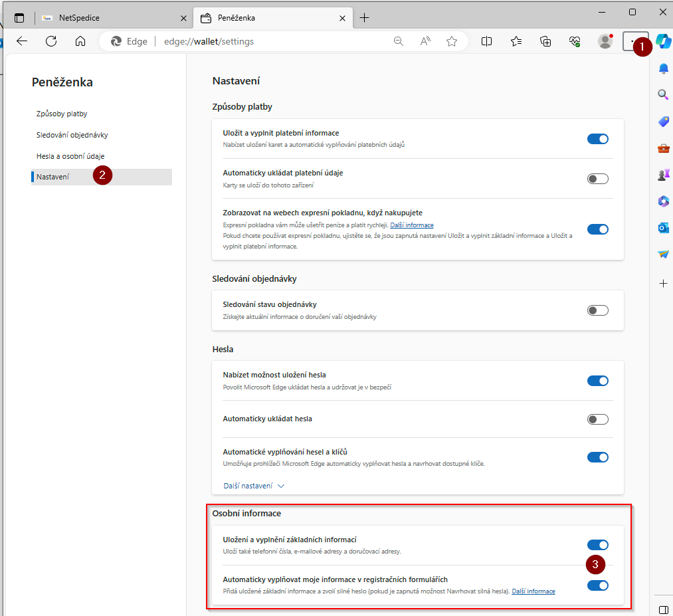Go to the Home page icon
The height and width of the screenshot is (616, 673).
tap(80, 41)
